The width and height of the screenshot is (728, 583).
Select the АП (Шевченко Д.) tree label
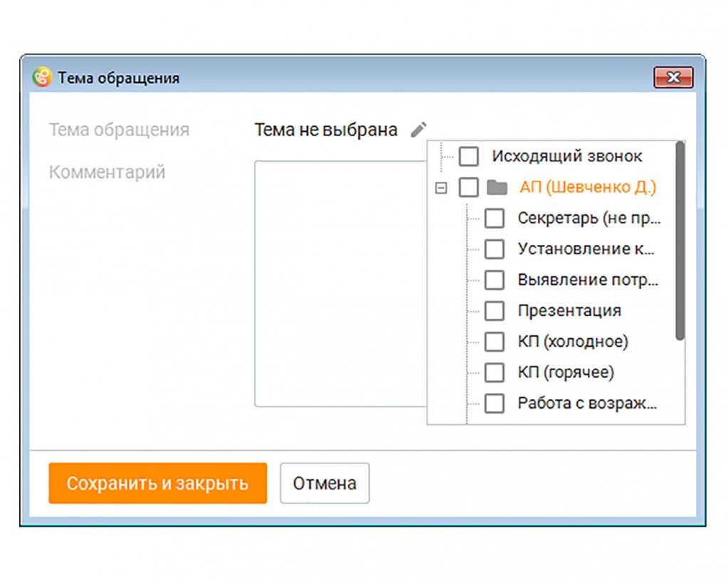pyautogui.click(x=587, y=188)
